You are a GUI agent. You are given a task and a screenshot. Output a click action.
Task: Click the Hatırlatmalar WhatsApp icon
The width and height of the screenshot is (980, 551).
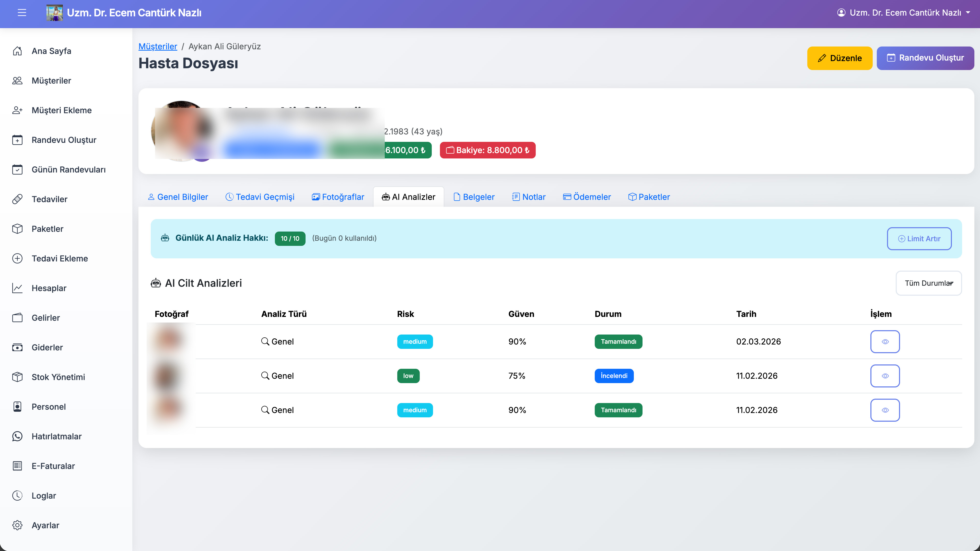[17, 436]
